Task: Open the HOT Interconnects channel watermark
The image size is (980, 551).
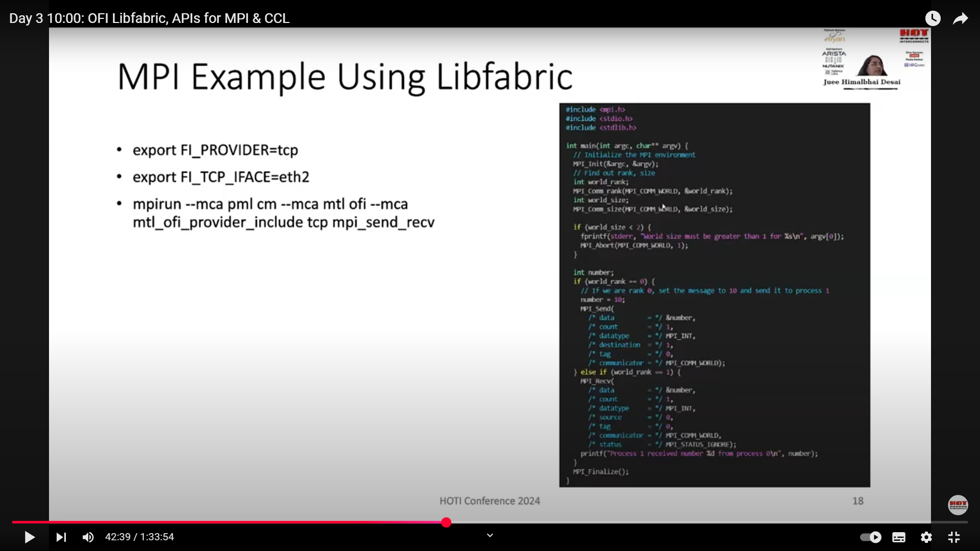Action: pos(958,505)
